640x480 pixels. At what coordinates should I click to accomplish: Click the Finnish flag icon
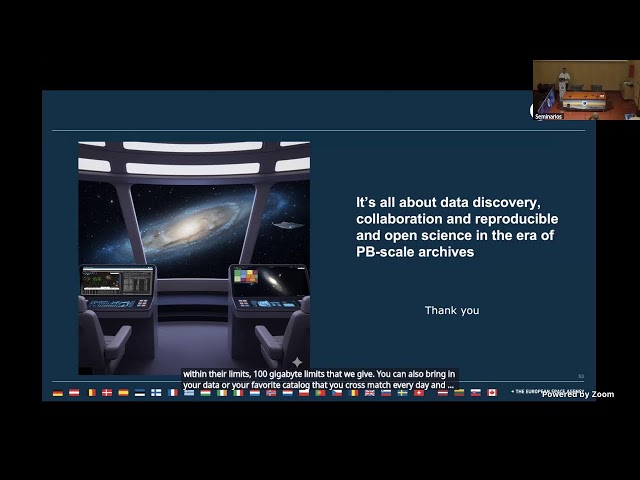(156, 393)
